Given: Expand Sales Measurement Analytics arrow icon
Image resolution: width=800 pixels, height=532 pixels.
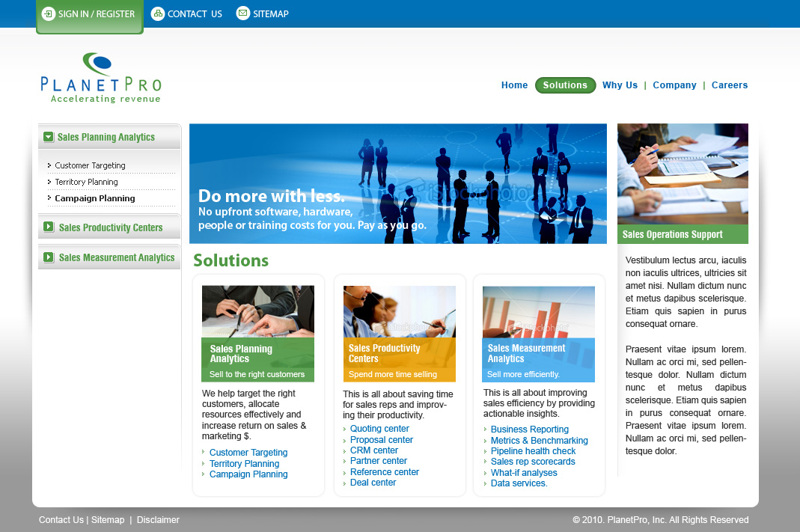Looking at the screenshot, I should (x=49, y=257).
